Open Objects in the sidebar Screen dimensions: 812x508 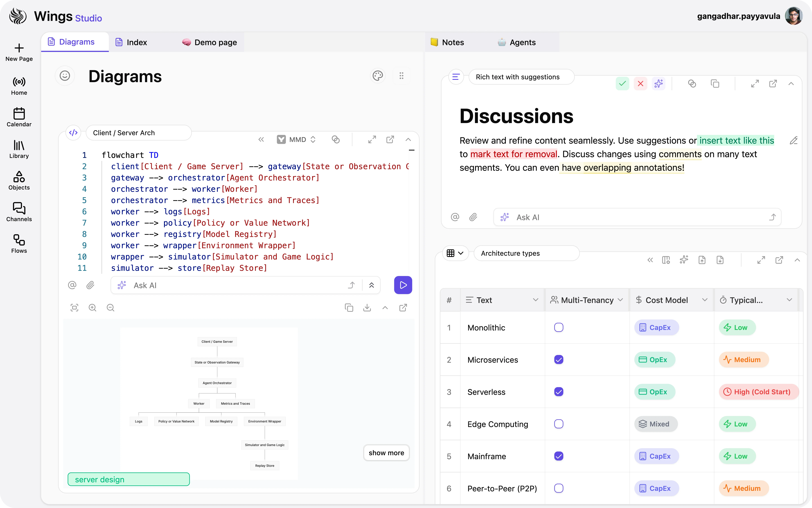[19, 181]
